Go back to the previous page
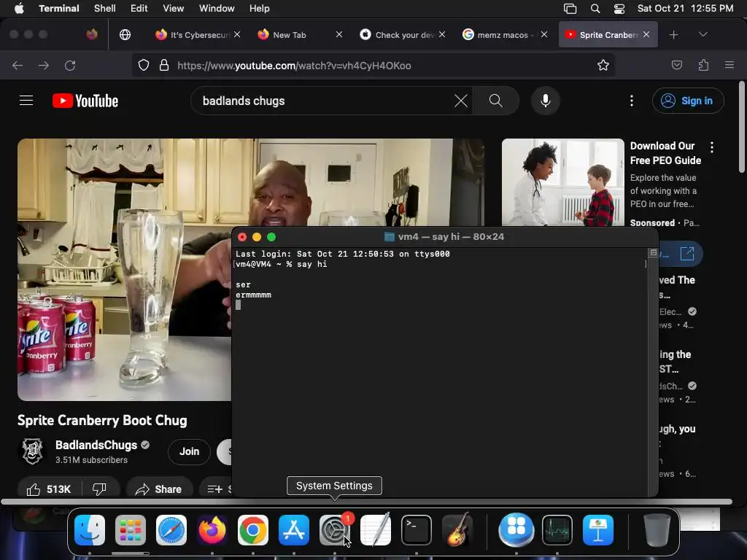 18,65
